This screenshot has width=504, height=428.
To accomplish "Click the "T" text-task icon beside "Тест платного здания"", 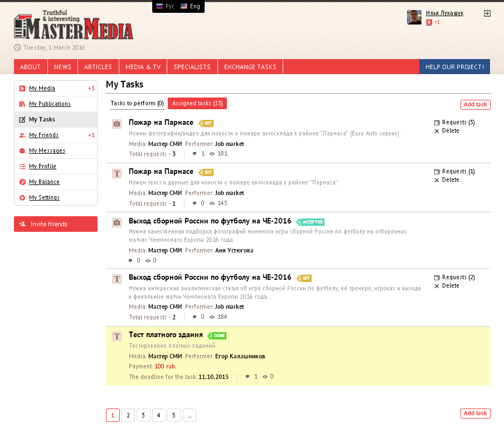I will coord(117,337).
